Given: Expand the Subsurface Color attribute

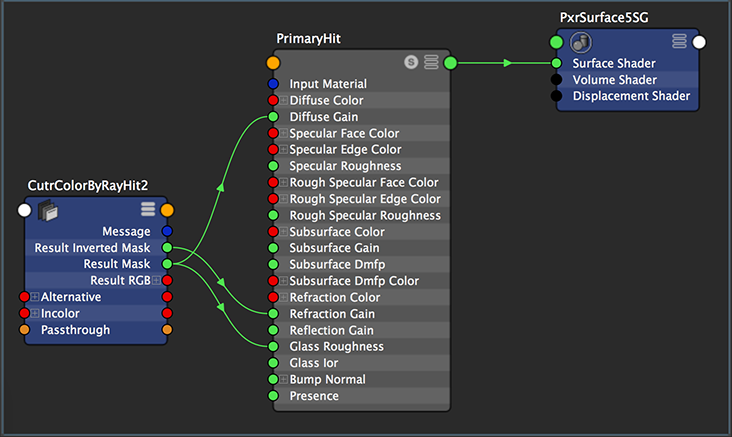Looking at the screenshot, I should [x=283, y=232].
